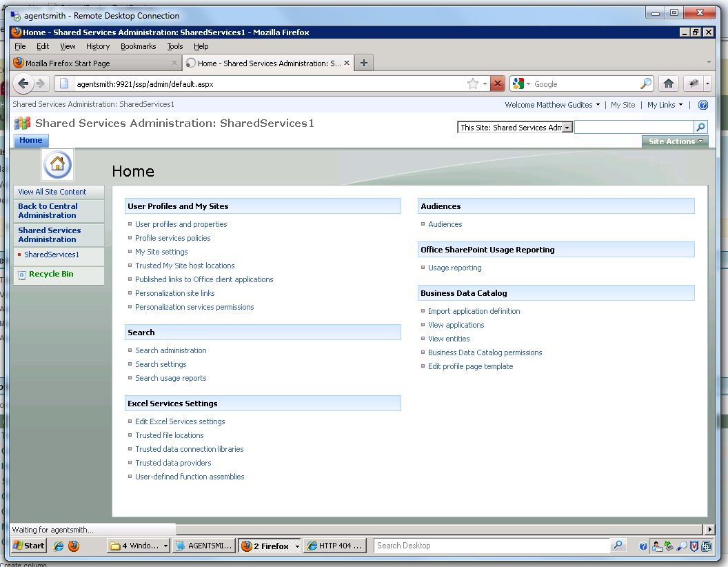The width and height of the screenshot is (728, 567).
Task: Stop page loading with red X button
Action: [497, 83]
